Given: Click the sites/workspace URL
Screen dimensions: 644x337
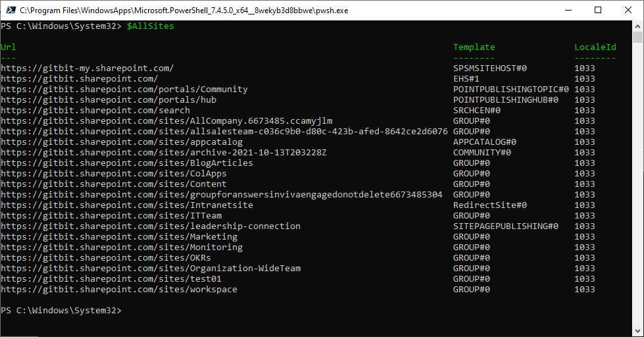Looking at the screenshot, I should 119,290.
